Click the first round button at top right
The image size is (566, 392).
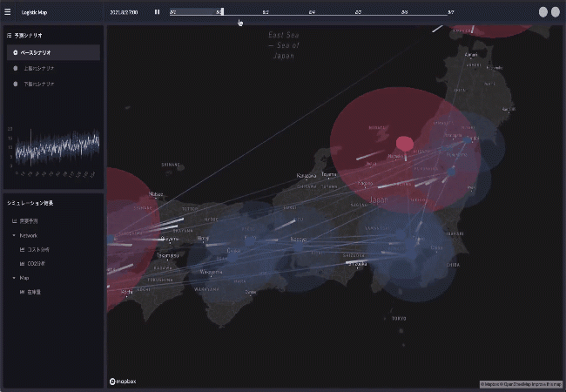coord(543,12)
